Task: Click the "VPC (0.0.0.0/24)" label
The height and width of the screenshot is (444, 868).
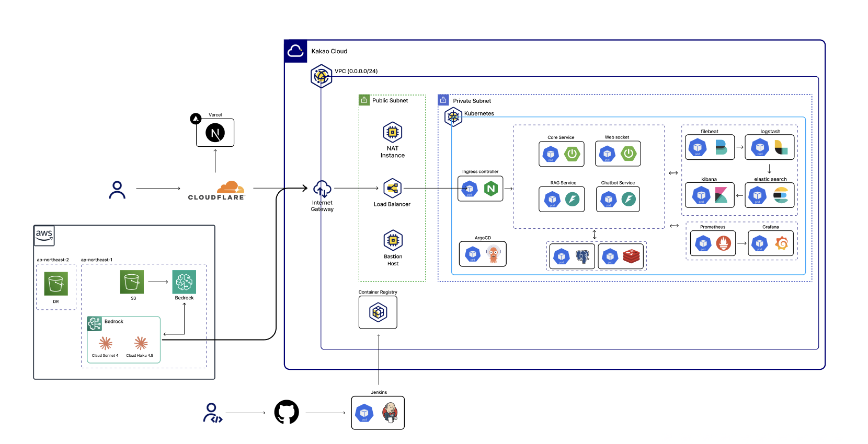Action: 356,71
